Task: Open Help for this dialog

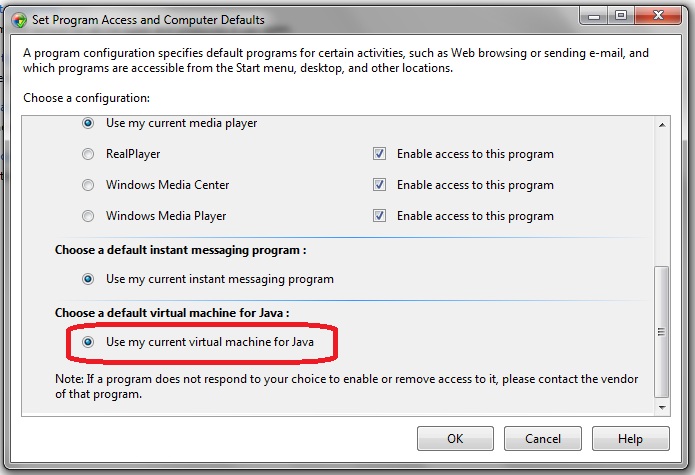Action: coord(630,438)
